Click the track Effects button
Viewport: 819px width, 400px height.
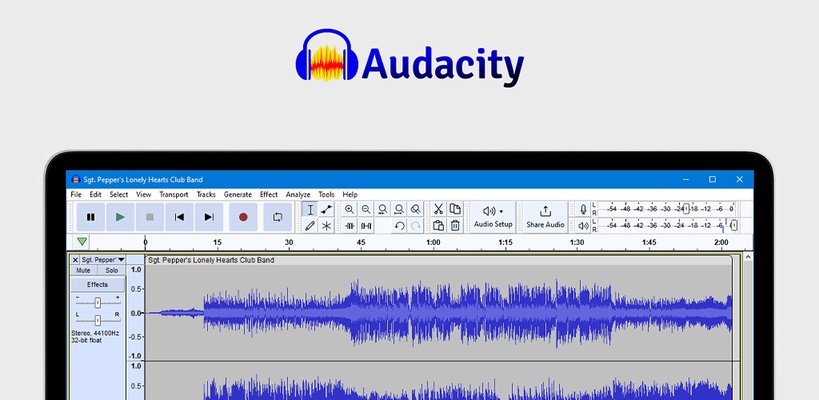(x=98, y=285)
